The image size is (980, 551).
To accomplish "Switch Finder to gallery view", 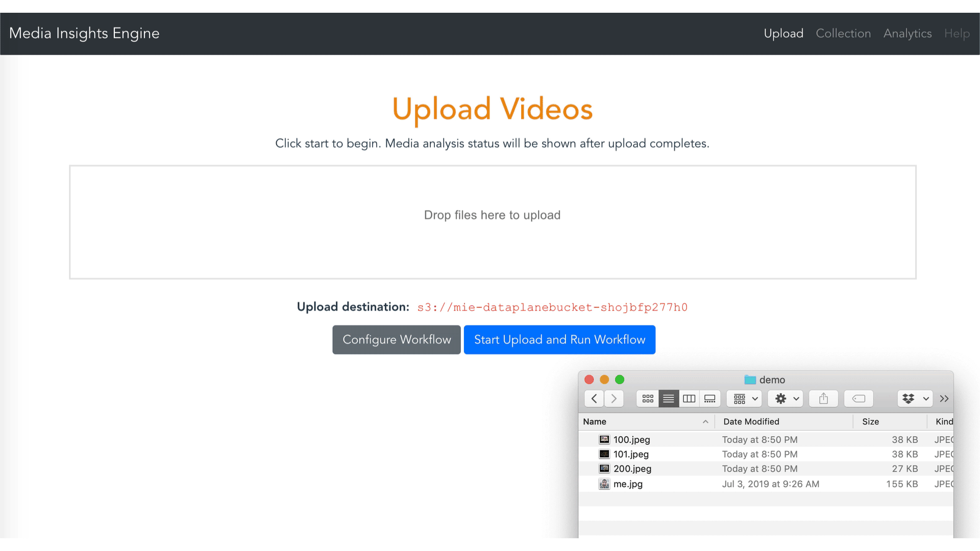I will tap(710, 398).
